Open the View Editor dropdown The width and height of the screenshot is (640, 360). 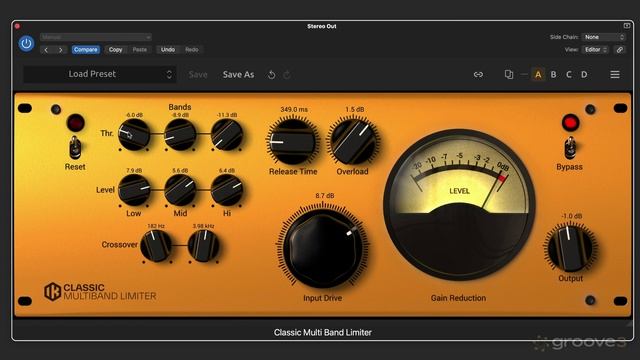coord(596,50)
